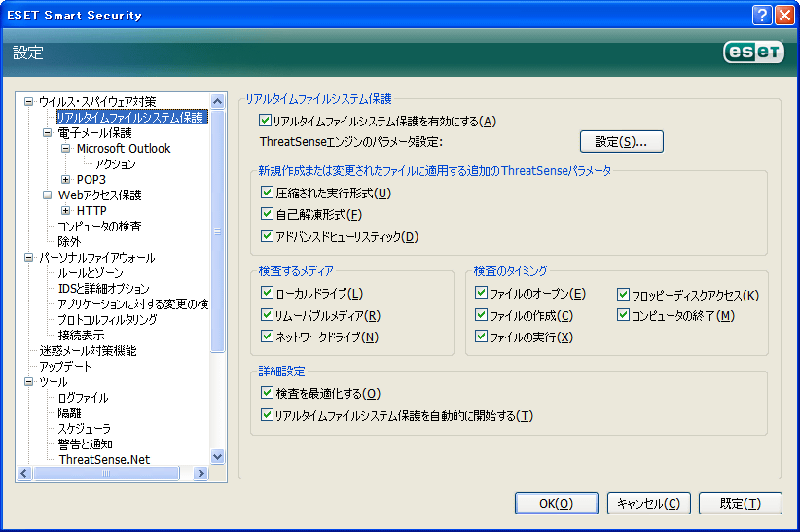Image resolution: width=800 pixels, height=532 pixels.
Task: Click the tree vertical scrollbar thumb
Action: pyautogui.click(x=218, y=231)
